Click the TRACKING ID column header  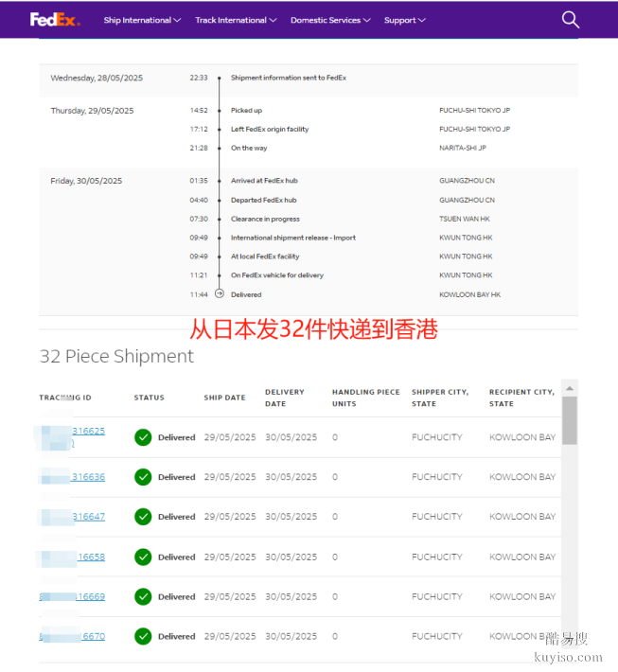pos(65,398)
